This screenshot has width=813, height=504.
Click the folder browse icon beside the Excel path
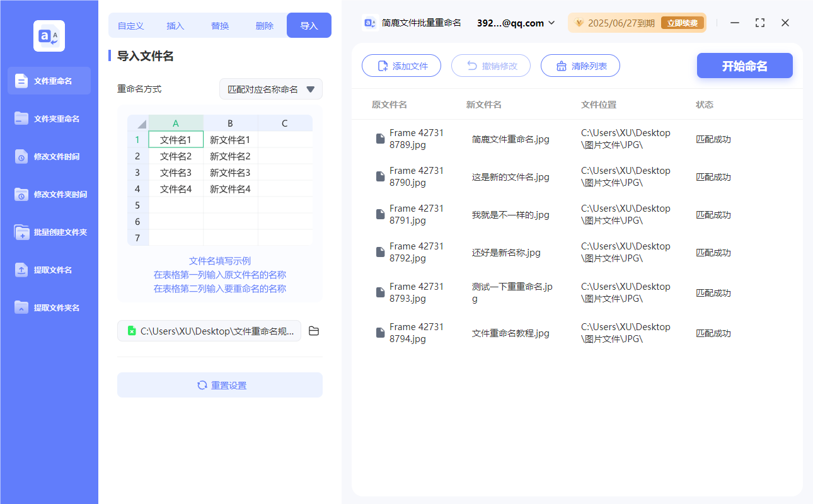(x=314, y=331)
